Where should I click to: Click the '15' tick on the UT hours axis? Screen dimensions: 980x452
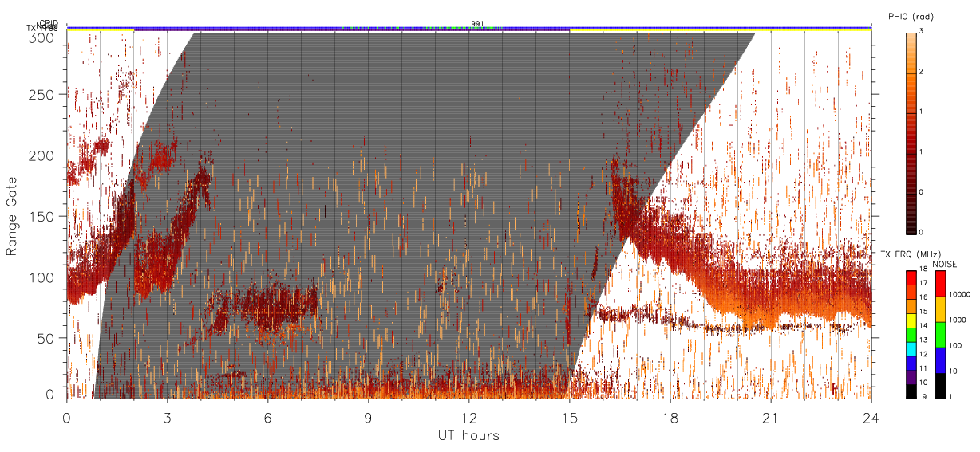point(570,417)
